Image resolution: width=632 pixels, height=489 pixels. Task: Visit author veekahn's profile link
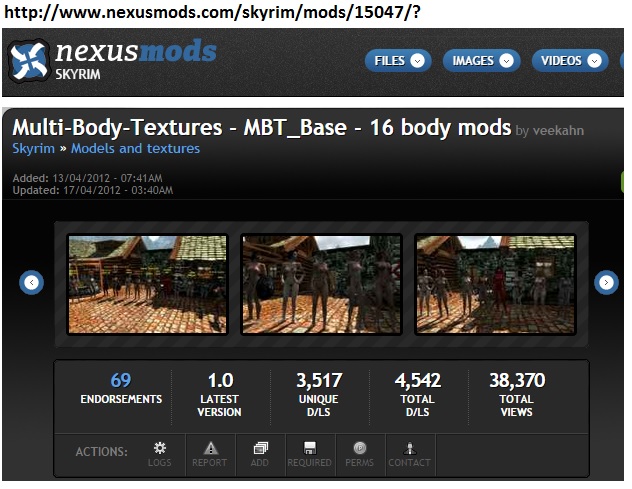pos(558,131)
